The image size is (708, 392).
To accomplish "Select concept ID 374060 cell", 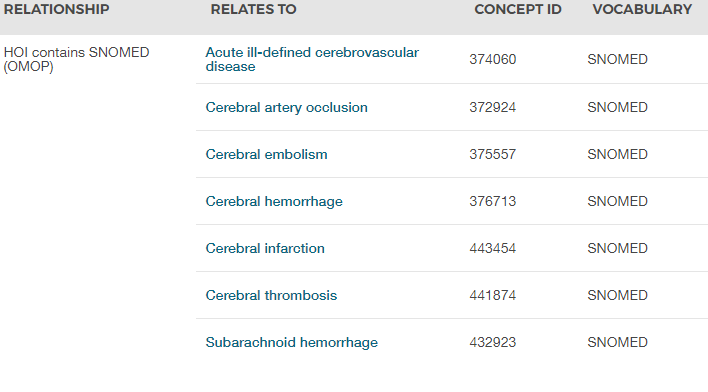I will pyautogui.click(x=493, y=59).
